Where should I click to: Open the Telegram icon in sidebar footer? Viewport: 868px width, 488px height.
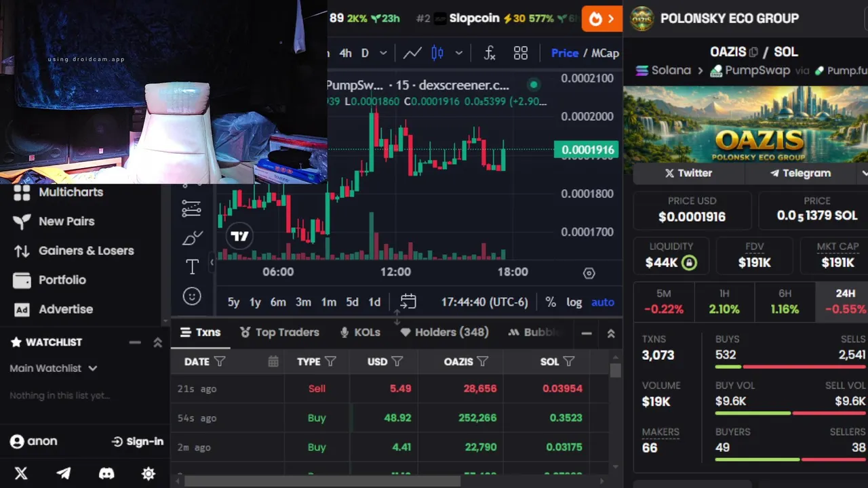pyautogui.click(x=64, y=473)
